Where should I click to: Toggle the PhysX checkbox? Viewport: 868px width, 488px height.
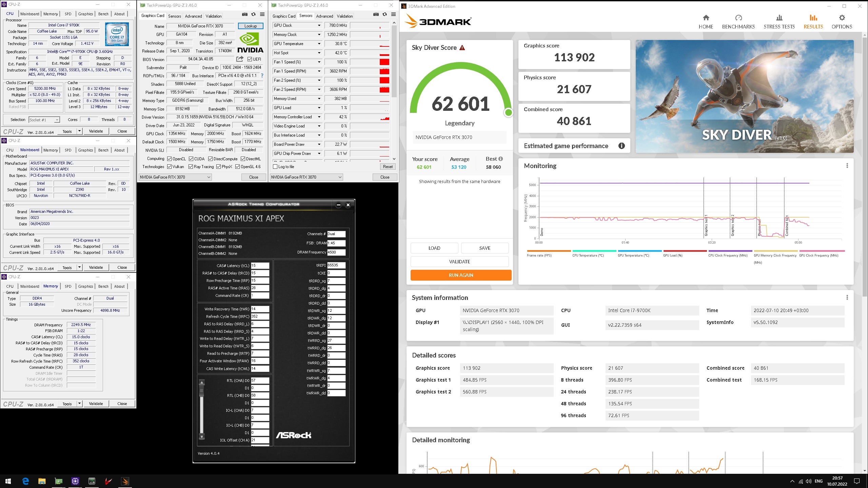(x=219, y=166)
